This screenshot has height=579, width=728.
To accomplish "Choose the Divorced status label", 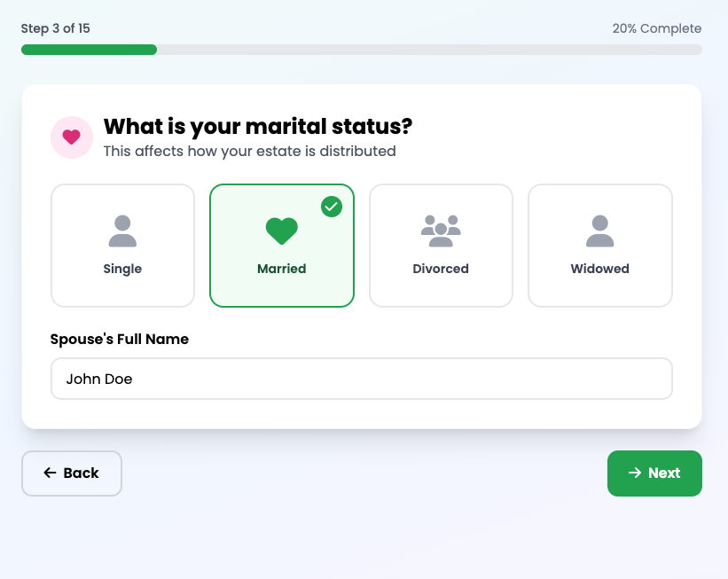I will (x=441, y=269).
